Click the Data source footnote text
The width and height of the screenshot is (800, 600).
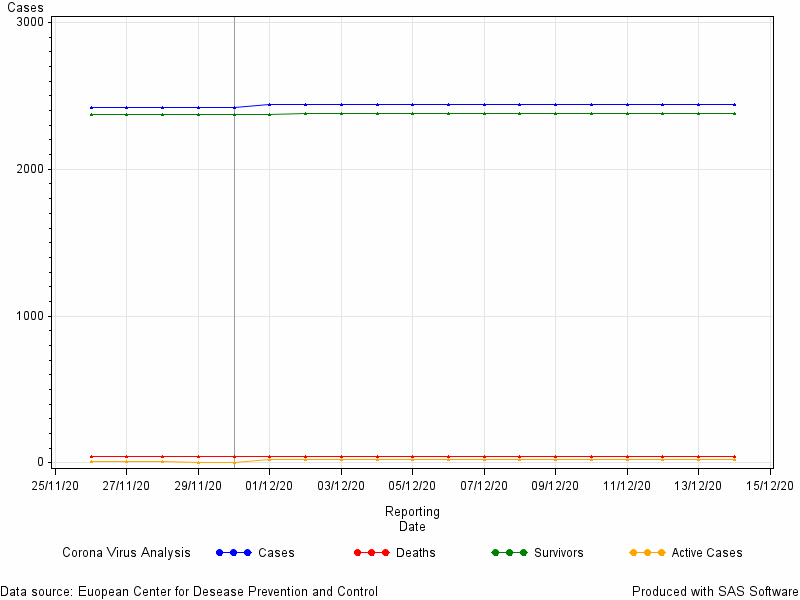(189, 591)
